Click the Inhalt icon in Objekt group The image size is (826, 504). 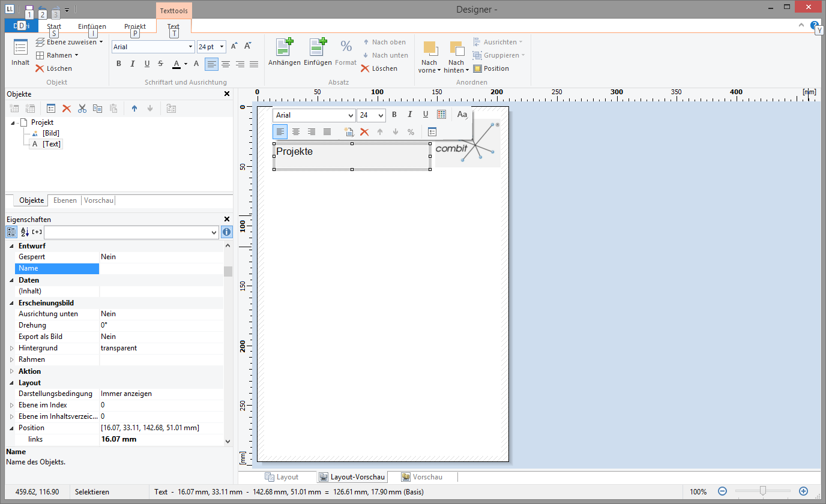20,48
